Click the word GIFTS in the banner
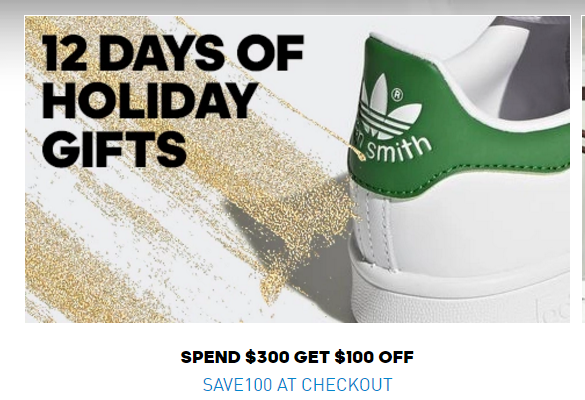This screenshot has width=585, height=400. click(x=114, y=149)
